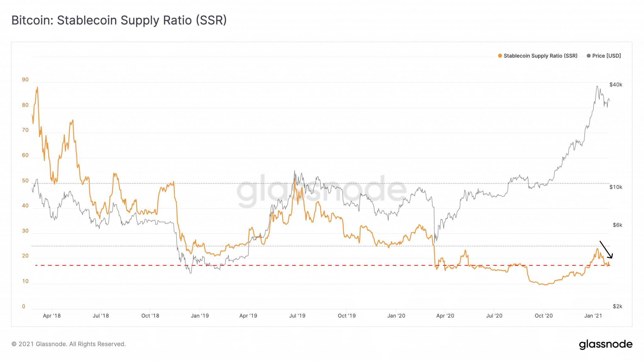Toggle the Price [USD] legend label

coord(606,56)
